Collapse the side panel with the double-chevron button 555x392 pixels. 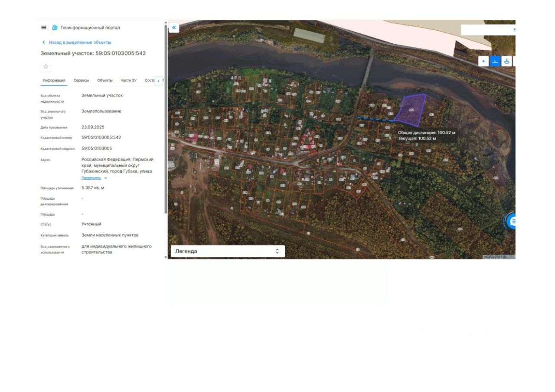173,28
